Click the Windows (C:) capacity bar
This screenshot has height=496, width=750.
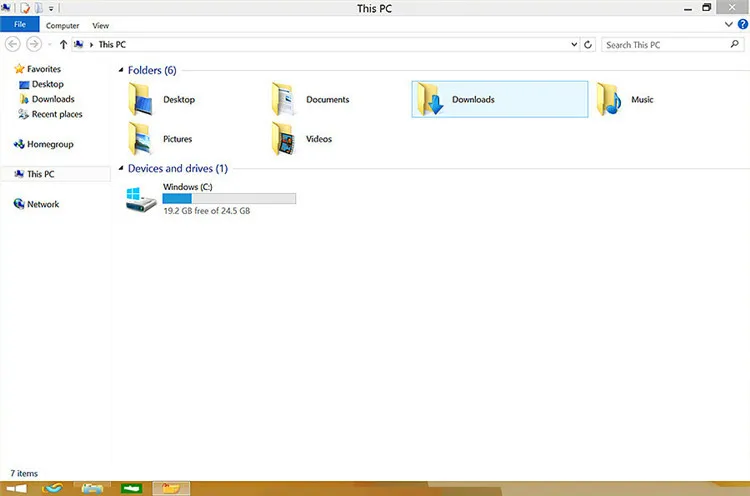click(229, 198)
